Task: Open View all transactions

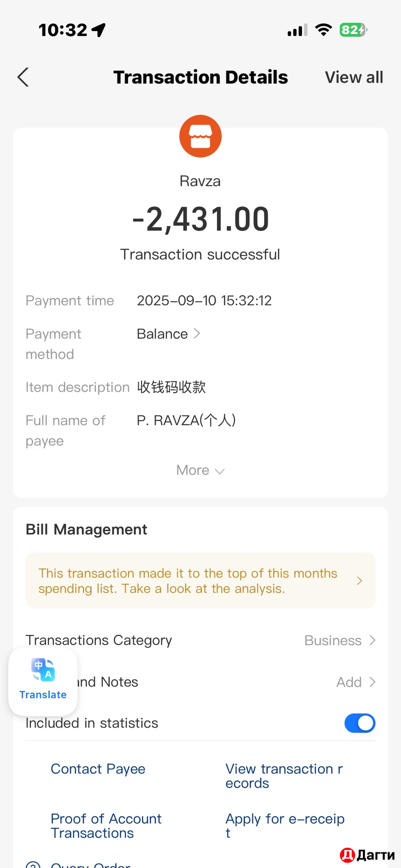Action: click(x=354, y=77)
